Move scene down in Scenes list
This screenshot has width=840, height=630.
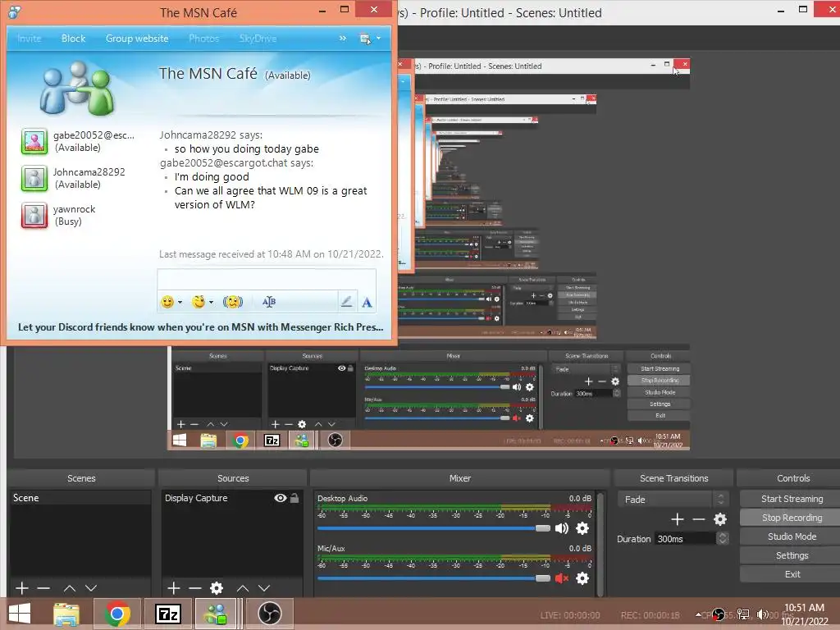coord(91,588)
